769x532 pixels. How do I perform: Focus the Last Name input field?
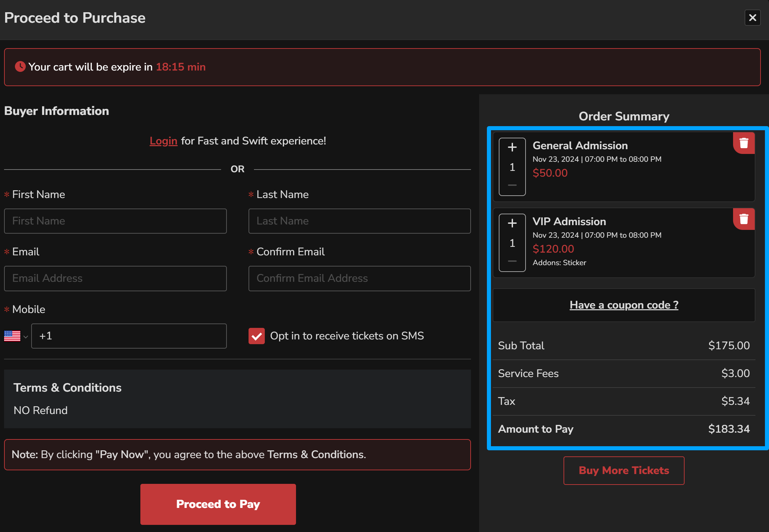click(359, 221)
